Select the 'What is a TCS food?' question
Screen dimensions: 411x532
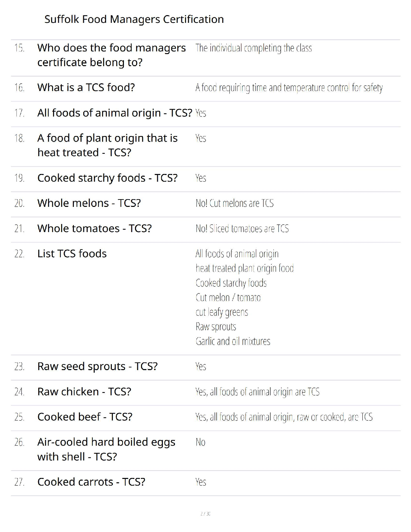tap(86, 88)
